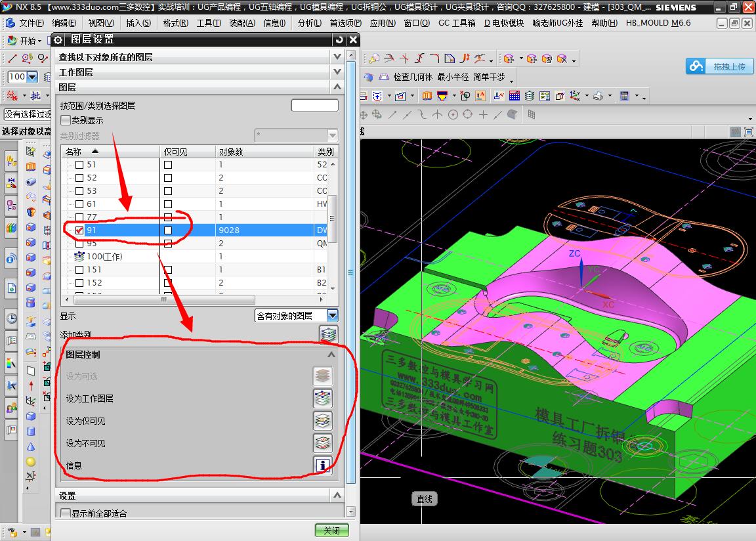Open the 格式(R) menu
756x541 pixels.
click(175, 23)
